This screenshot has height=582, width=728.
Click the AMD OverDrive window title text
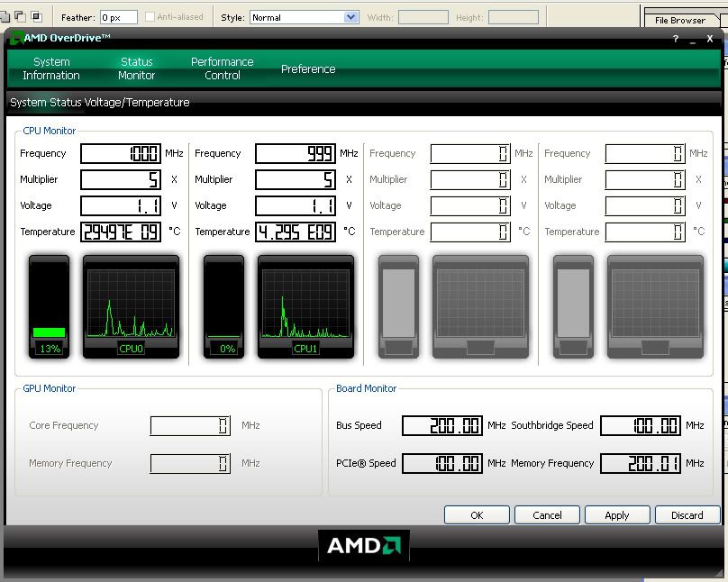(x=68, y=38)
